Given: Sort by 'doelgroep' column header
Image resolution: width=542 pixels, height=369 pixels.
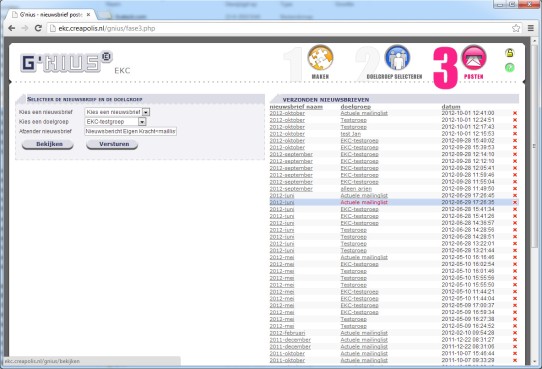Looking at the screenshot, I should click(356, 107).
